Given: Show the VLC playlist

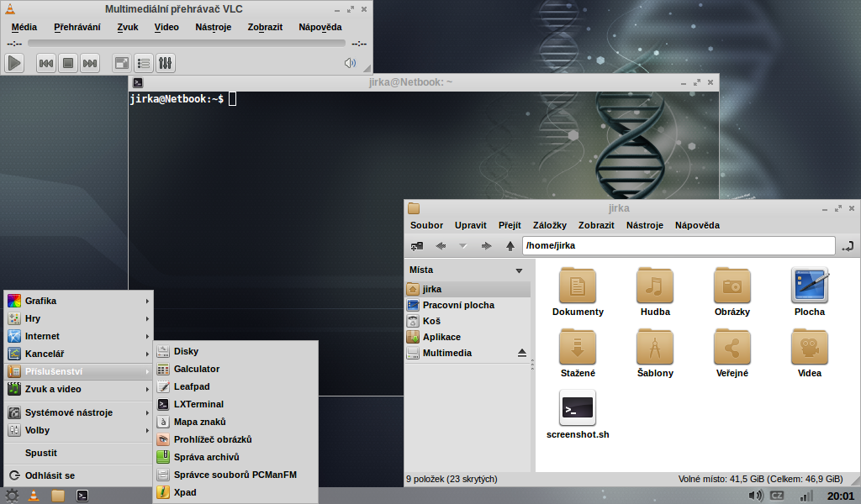Looking at the screenshot, I should [143, 63].
